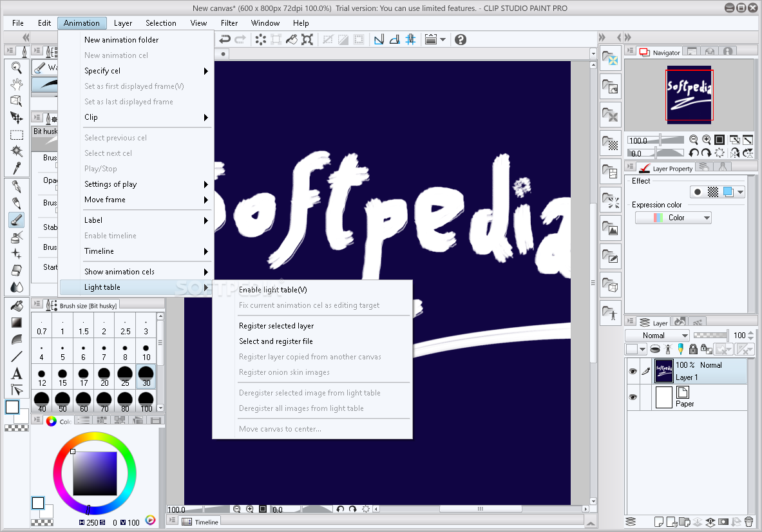Expand the Show animation cels submenu
Image resolution: width=762 pixels, height=532 pixels.
135,272
